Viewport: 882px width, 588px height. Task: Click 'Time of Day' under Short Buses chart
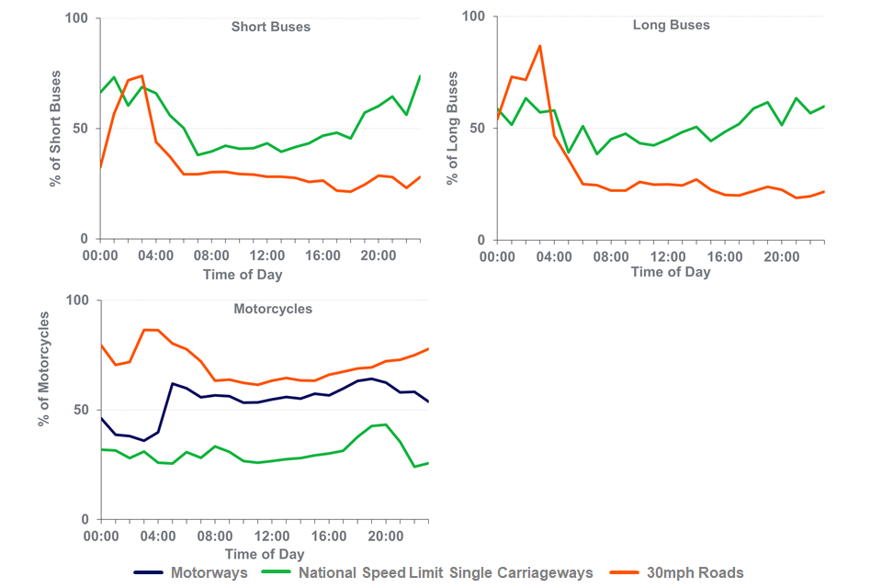tap(243, 275)
